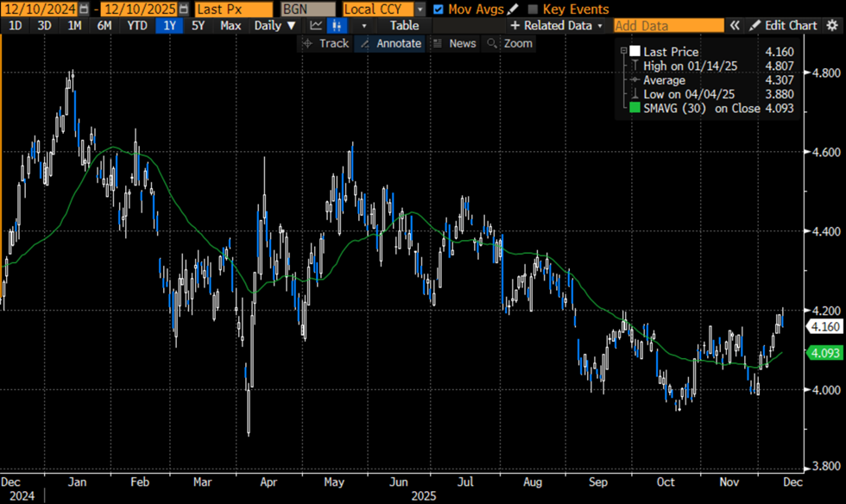This screenshot has width=846, height=504.
Task: Select the line chart type icon
Action: tap(316, 26)
